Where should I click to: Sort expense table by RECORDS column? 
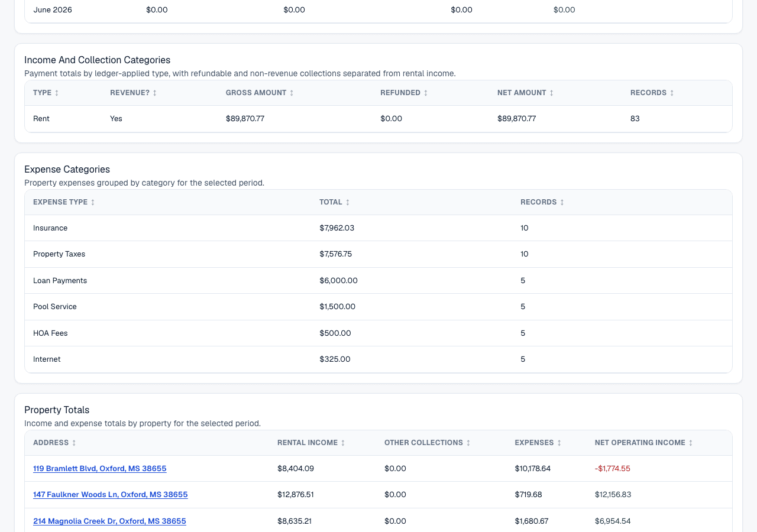pos(542,202)
